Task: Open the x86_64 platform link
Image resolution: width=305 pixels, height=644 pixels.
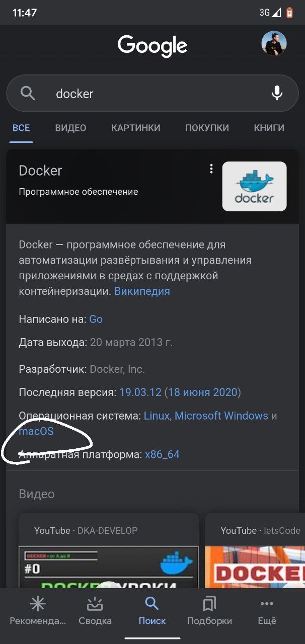Action: (x=162, y=455)
